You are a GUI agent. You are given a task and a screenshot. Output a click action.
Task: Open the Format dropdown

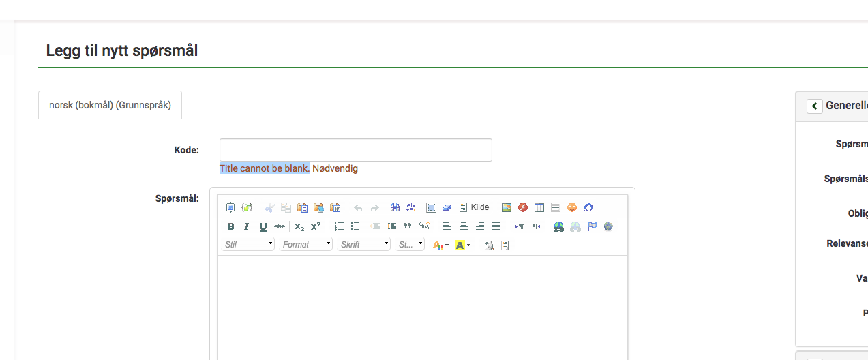[x=306, y=244]
